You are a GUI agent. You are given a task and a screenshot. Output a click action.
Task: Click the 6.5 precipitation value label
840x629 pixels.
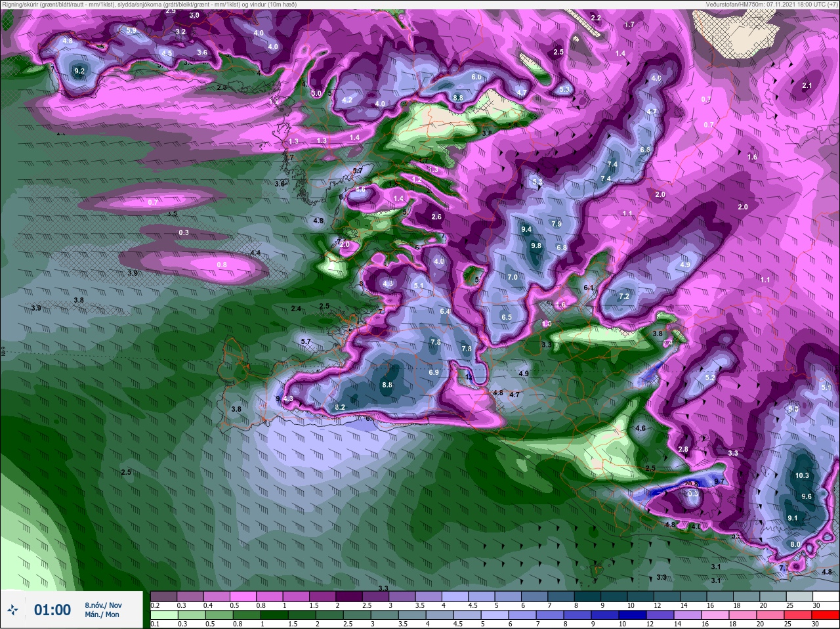[x=507, y=317]
